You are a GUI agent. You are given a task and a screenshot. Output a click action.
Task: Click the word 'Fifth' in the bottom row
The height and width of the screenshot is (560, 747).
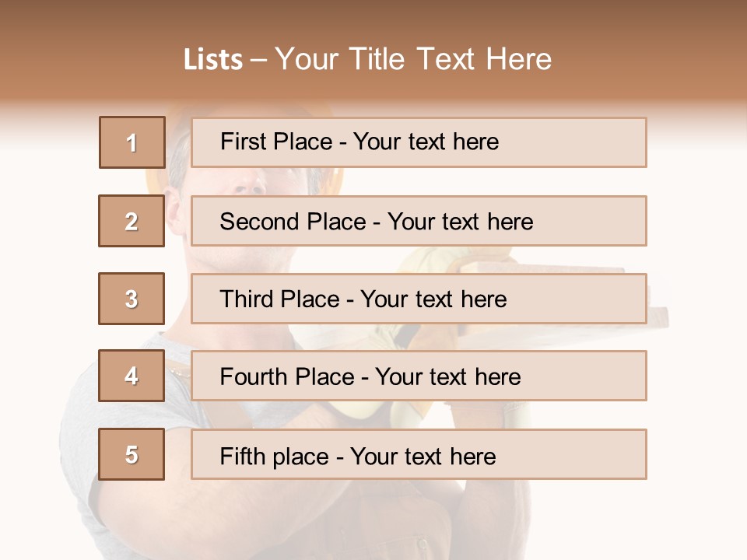[x=242, y=456]
